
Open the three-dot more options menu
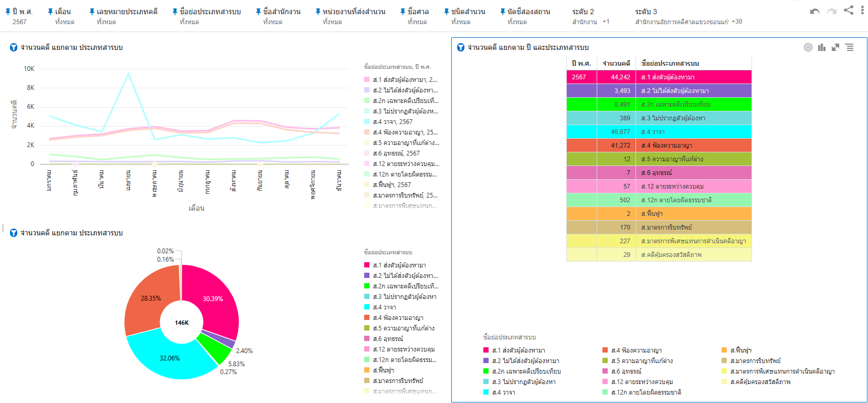click(862, 10)
